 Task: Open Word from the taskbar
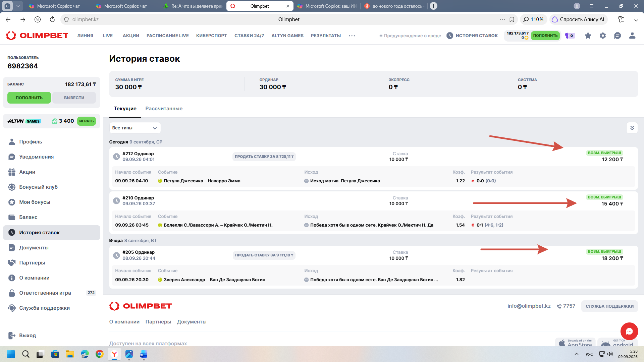point(144,354)
